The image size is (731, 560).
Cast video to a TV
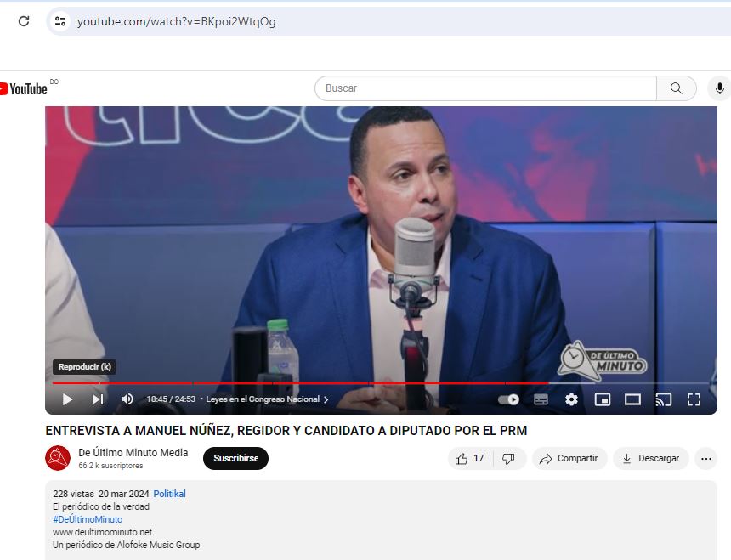[663, 399]
